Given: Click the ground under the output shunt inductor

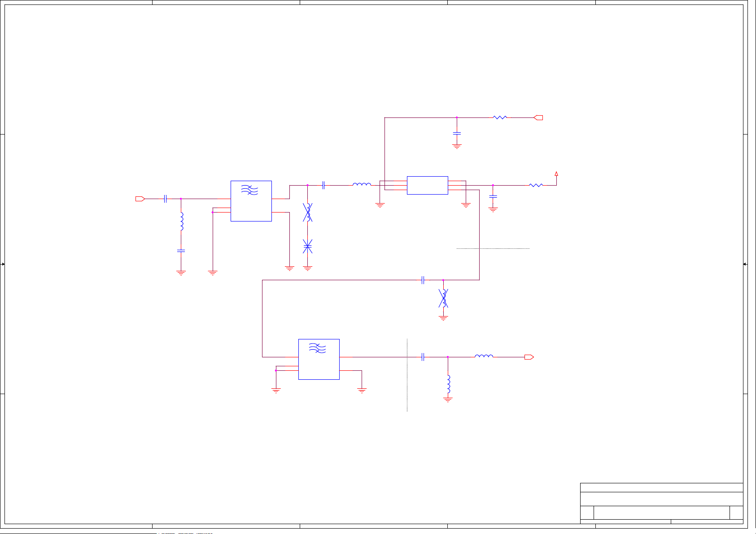Looking at the screenshot, I should point(448,399).
